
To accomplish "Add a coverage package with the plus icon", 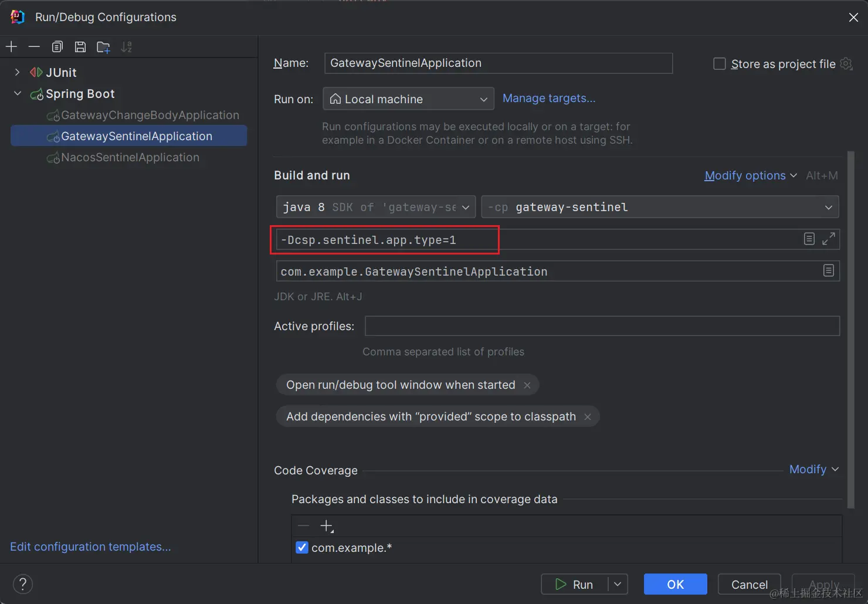I will coord(327,526).
